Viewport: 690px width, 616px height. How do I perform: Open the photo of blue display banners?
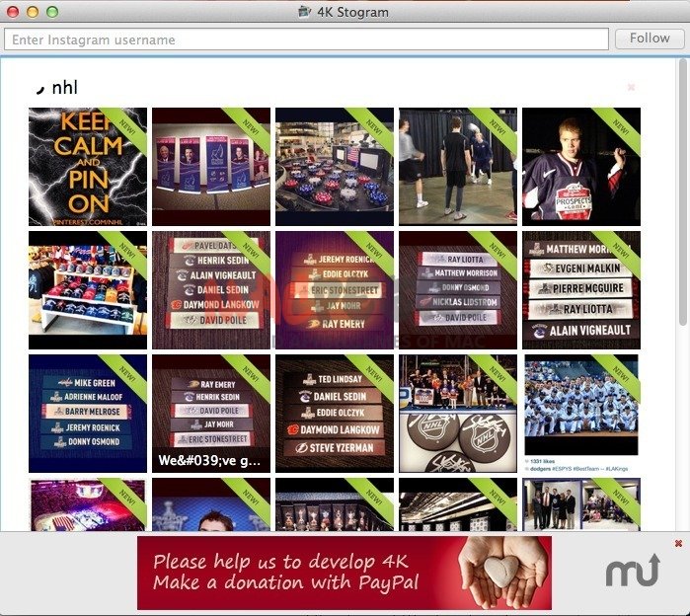click(x=211, y=167)
